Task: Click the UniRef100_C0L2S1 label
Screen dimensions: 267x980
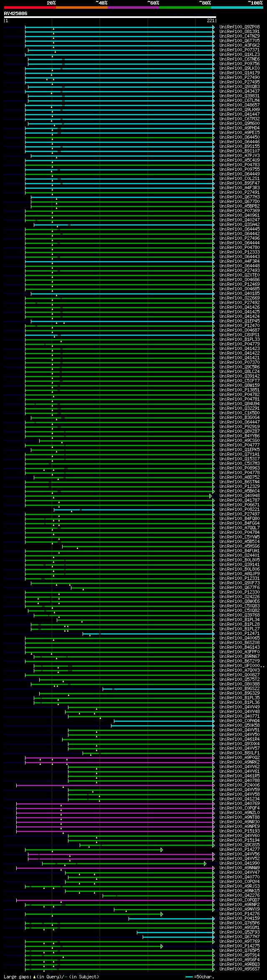Action: pos(239,178)
